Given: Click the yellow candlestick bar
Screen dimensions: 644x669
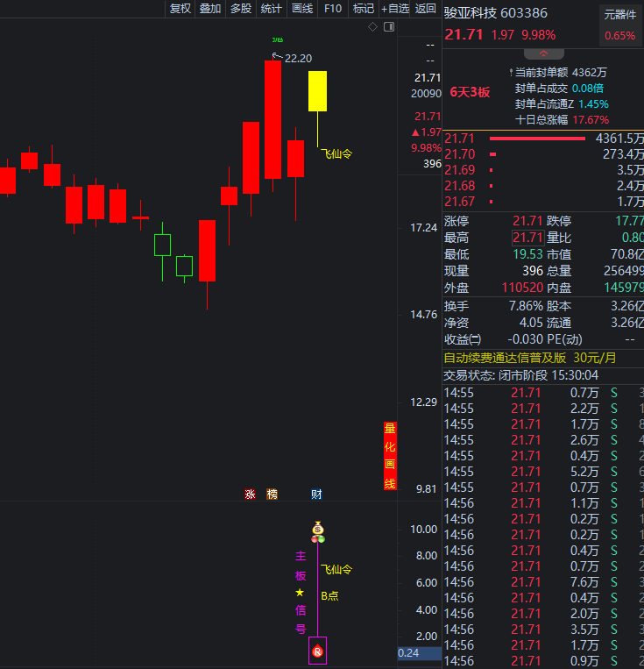Looking at the screenshot, I should click(x=318, y=91).
